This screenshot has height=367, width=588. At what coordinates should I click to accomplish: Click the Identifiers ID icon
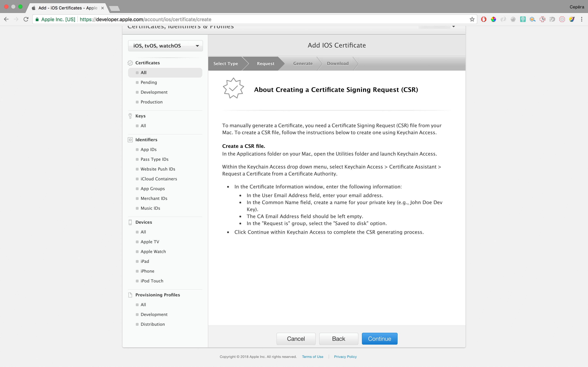pos(130,140)
